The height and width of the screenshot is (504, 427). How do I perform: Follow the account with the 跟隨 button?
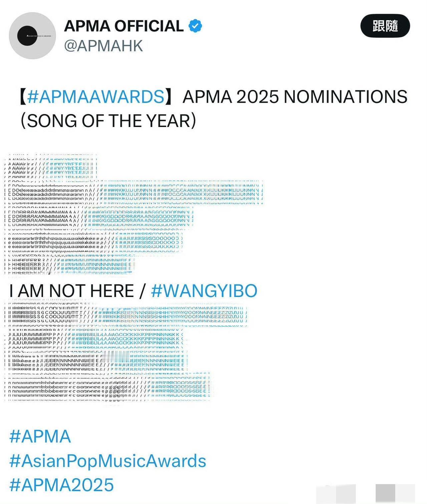pos(385,26)
